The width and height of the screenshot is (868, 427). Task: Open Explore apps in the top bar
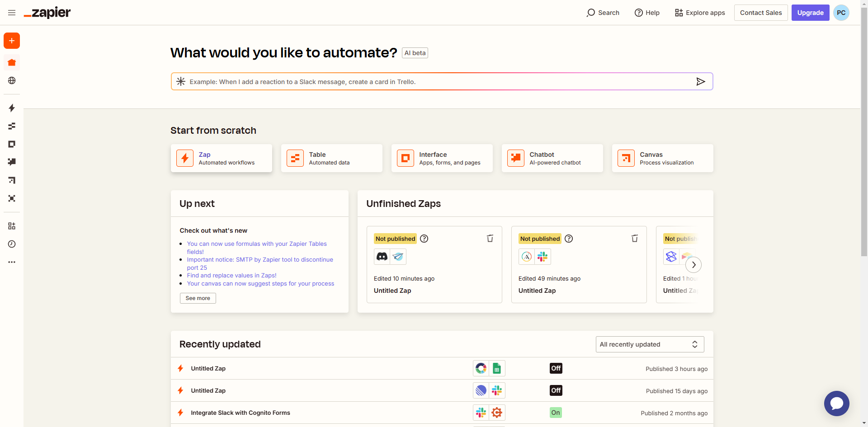pos(700,13)
